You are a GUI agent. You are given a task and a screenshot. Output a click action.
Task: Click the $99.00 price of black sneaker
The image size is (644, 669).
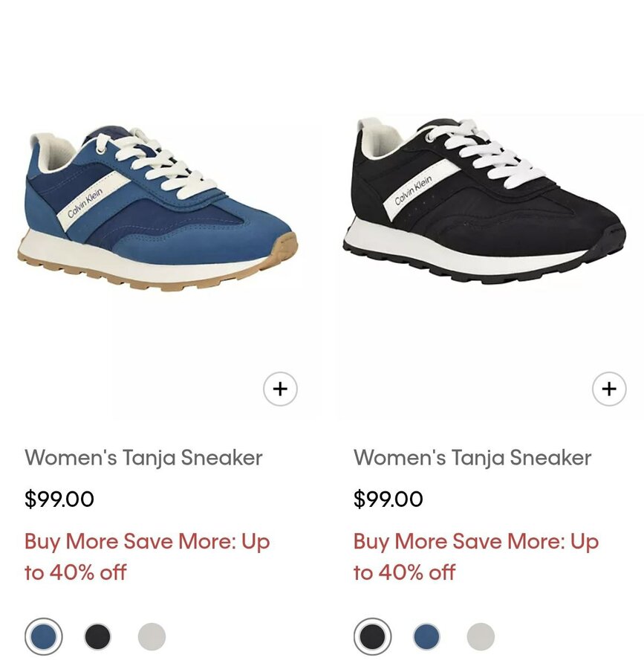(388, 499)
